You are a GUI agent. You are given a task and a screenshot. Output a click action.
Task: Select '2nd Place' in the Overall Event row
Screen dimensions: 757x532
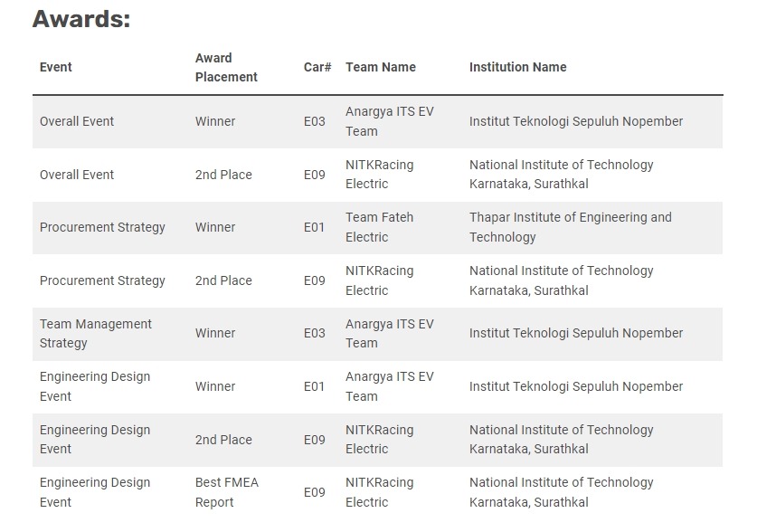click(223, 175)
